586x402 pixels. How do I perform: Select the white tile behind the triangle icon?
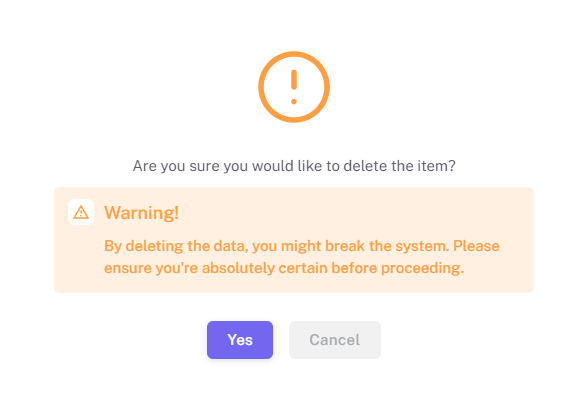click(81, 212)
